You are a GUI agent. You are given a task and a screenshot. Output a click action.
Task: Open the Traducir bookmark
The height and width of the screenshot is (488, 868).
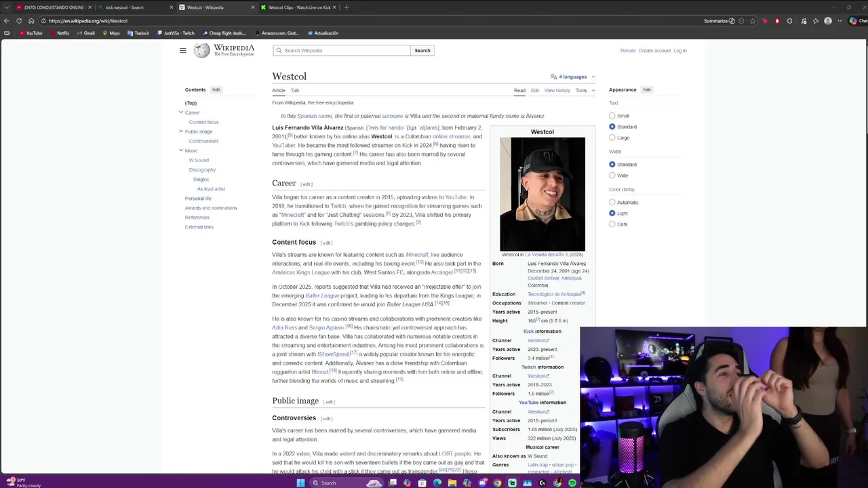click(138, 33)
